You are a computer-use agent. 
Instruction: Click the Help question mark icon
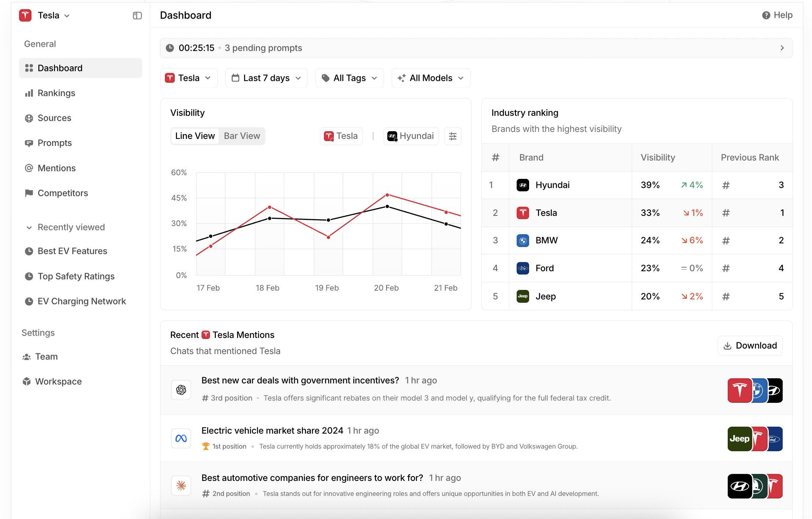[766, 15]
